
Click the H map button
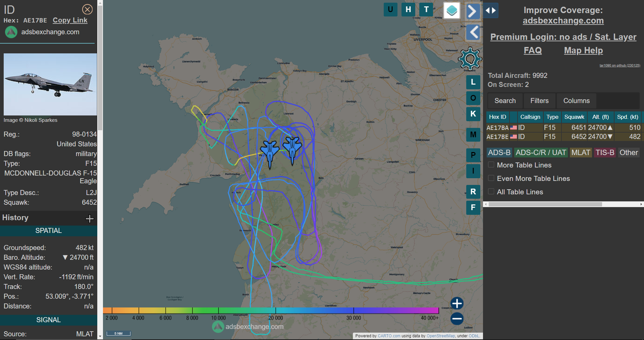tap(408, 9)
